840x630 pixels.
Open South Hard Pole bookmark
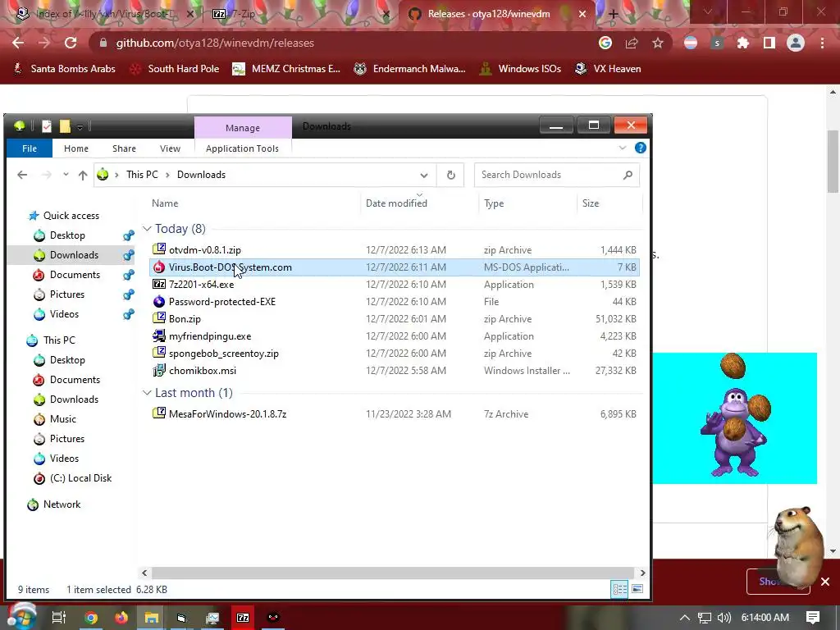[x=175, y=69]
